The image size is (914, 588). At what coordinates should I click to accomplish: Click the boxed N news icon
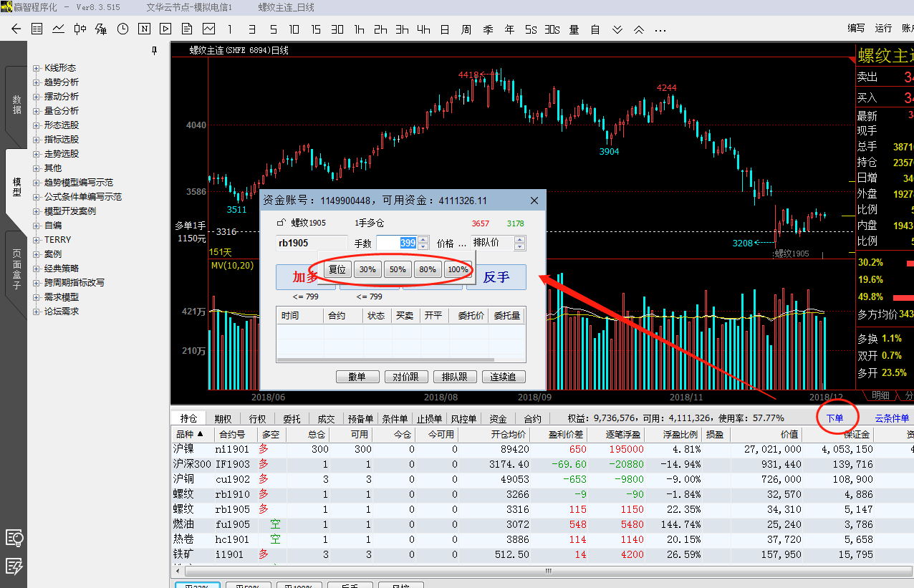[x=145, y=29]
